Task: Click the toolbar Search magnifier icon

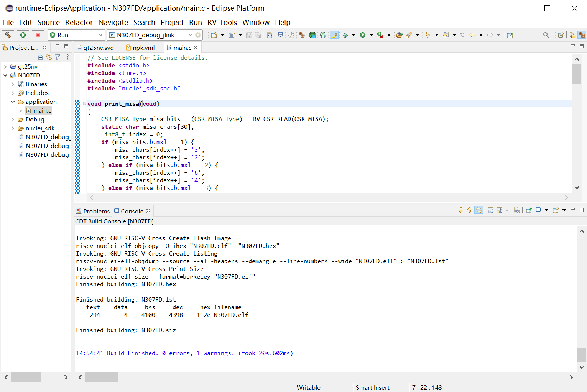Action: click(546, 35)
